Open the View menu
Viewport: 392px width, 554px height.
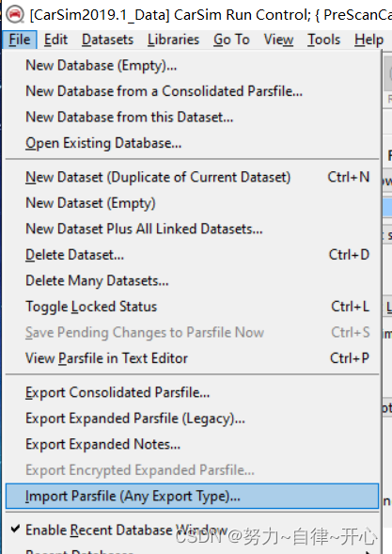[x=278, y=40]
